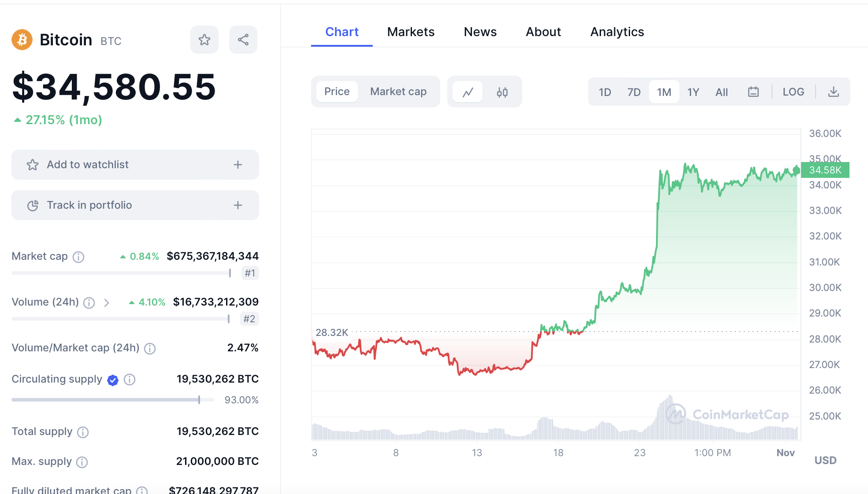Click the star favorite icon beside Bitcoin
868x494 pixels.
coord(204,40)
